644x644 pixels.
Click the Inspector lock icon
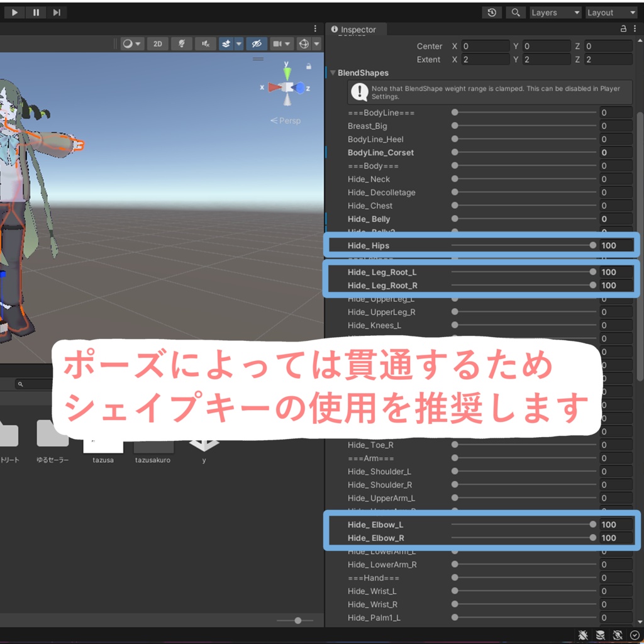623,28
